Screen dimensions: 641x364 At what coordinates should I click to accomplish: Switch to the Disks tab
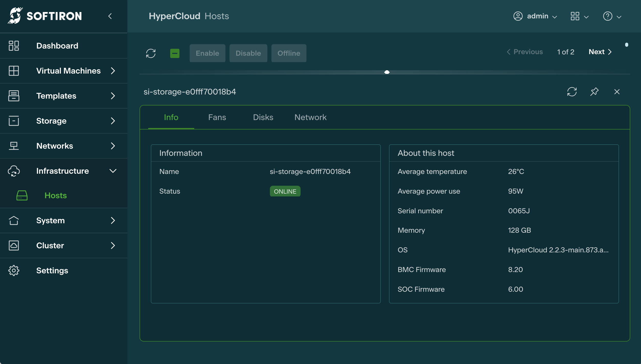click(263, 117)
